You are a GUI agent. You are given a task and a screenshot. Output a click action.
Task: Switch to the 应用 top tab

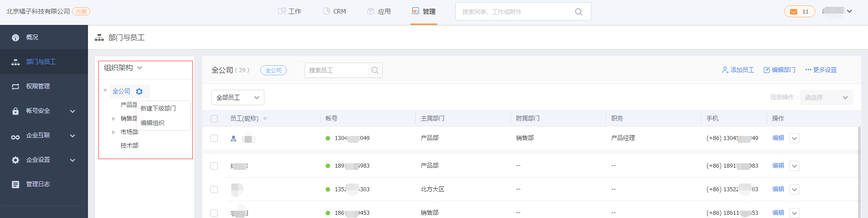click(379, 11)
